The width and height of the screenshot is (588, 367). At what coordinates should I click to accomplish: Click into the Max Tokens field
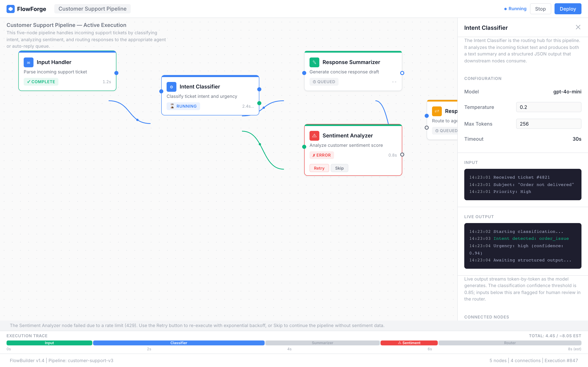548,124
